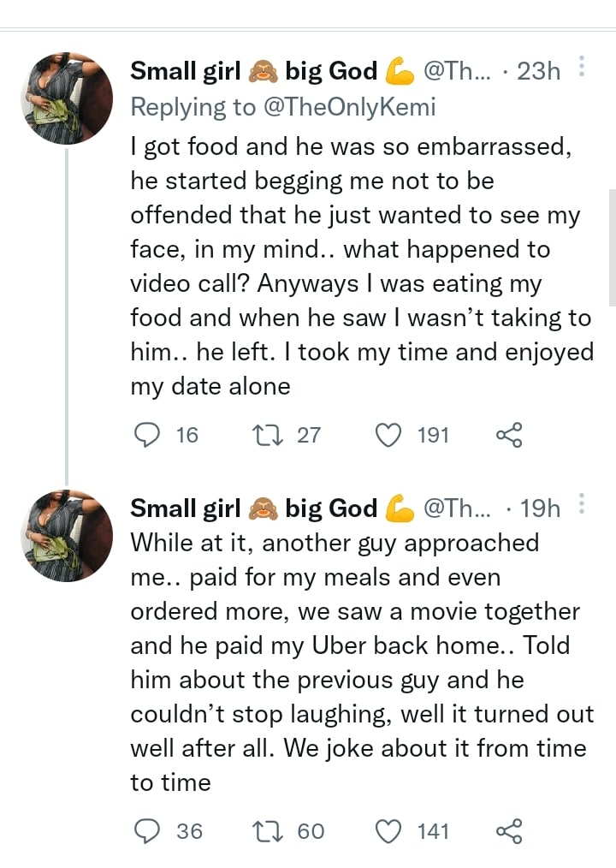
Task: Open more options menu on the 19h tweet
Action: [582, 506]
